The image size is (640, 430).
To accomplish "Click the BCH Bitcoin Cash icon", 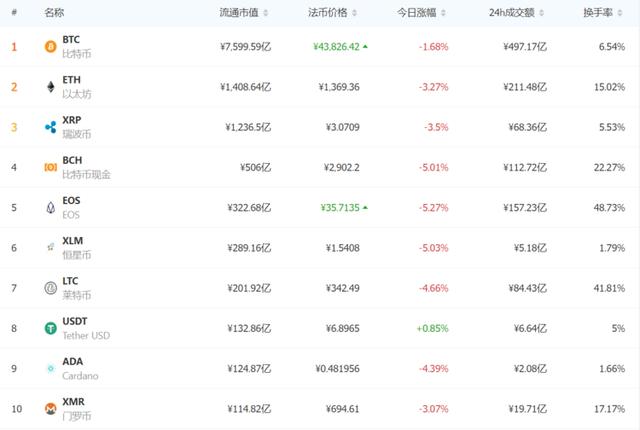I will [x=51, y=167].
